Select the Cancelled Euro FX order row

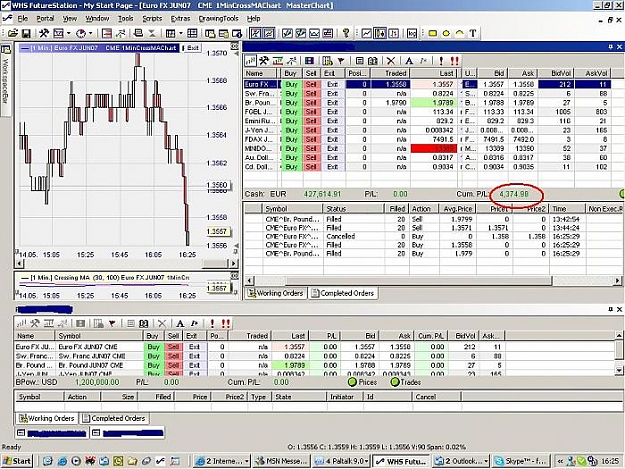pyautogui.click(x=432, y=236)
